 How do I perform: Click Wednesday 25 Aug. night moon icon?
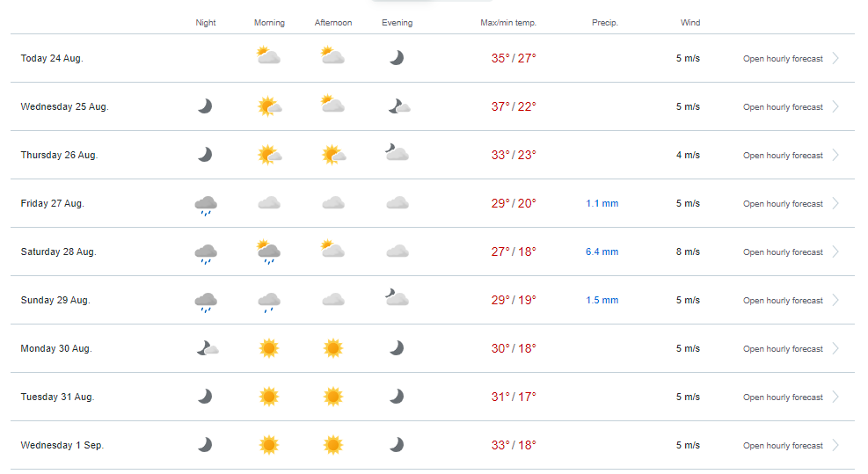[205, 106]
